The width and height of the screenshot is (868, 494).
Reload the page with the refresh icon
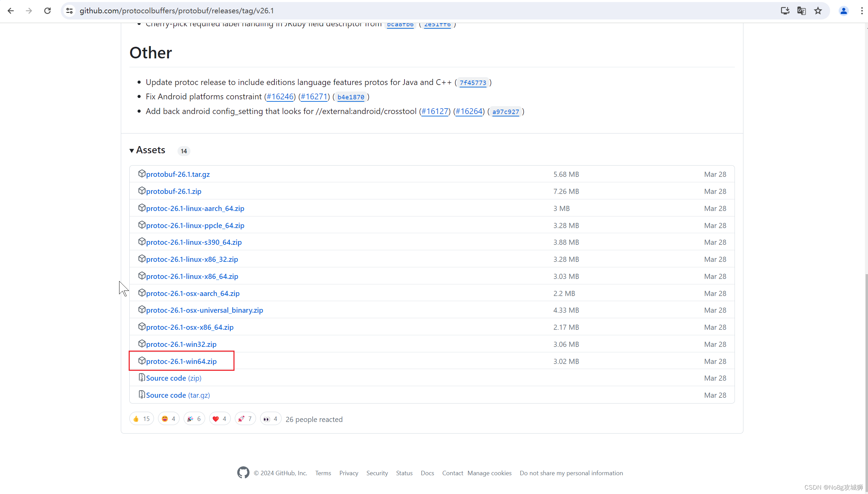pos(47,11)
